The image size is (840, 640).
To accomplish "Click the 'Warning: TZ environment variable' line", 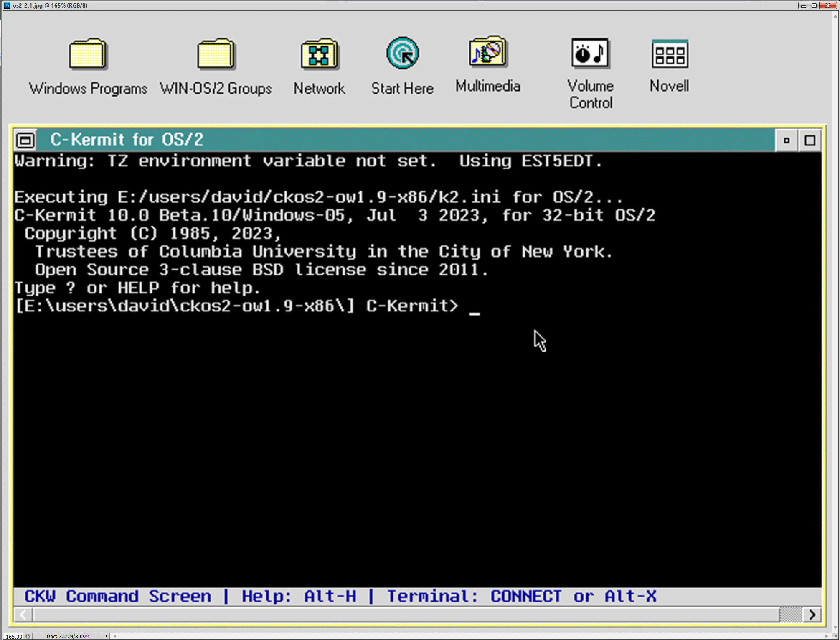I will 309,161.
